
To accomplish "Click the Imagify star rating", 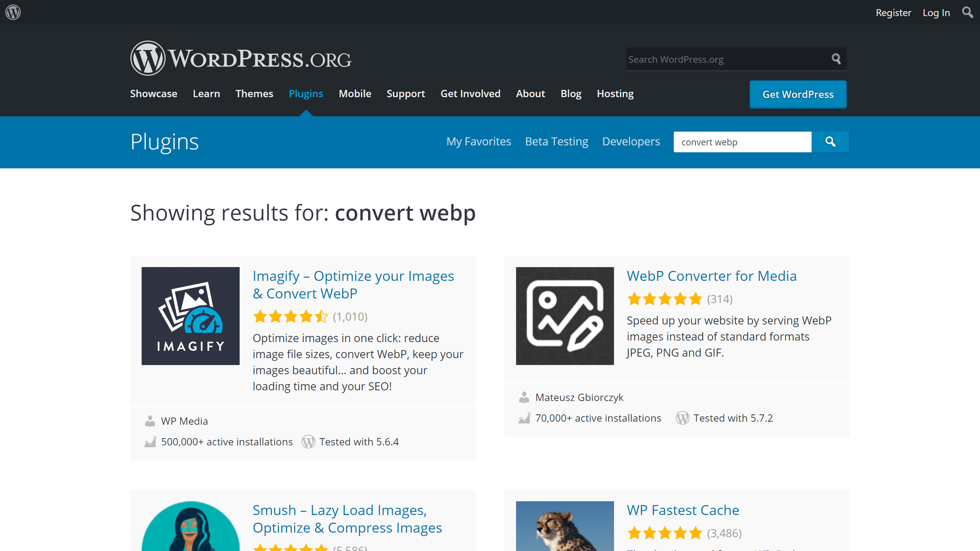I will click(x=291, y=316).
